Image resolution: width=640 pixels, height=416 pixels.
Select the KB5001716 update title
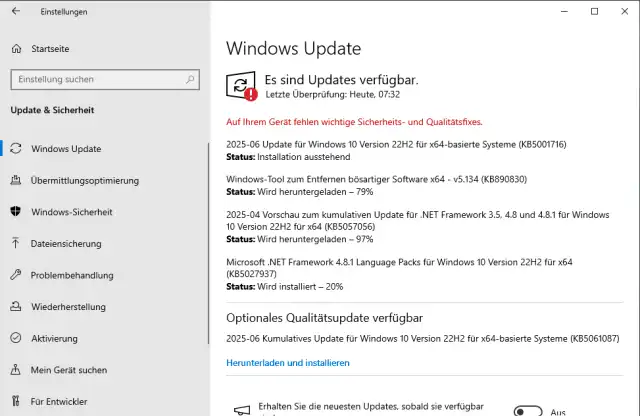[x=396, y=144]
